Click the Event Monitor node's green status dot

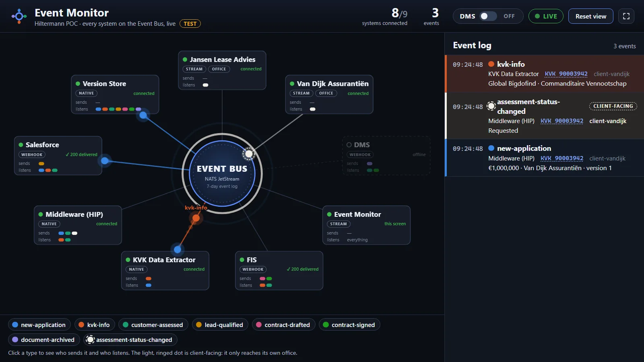click(x=329, y=214)
